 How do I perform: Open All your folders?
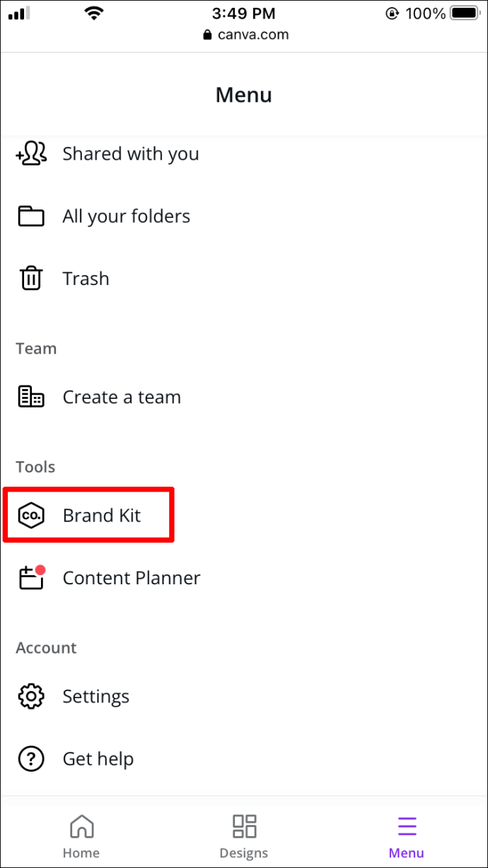pyautogui.click(x=244, y=216)
